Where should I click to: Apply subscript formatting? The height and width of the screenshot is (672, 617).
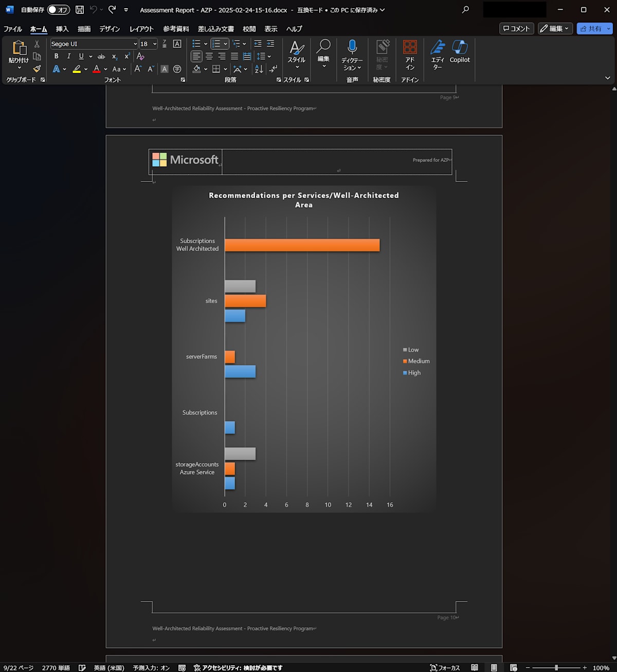(114, 57)
